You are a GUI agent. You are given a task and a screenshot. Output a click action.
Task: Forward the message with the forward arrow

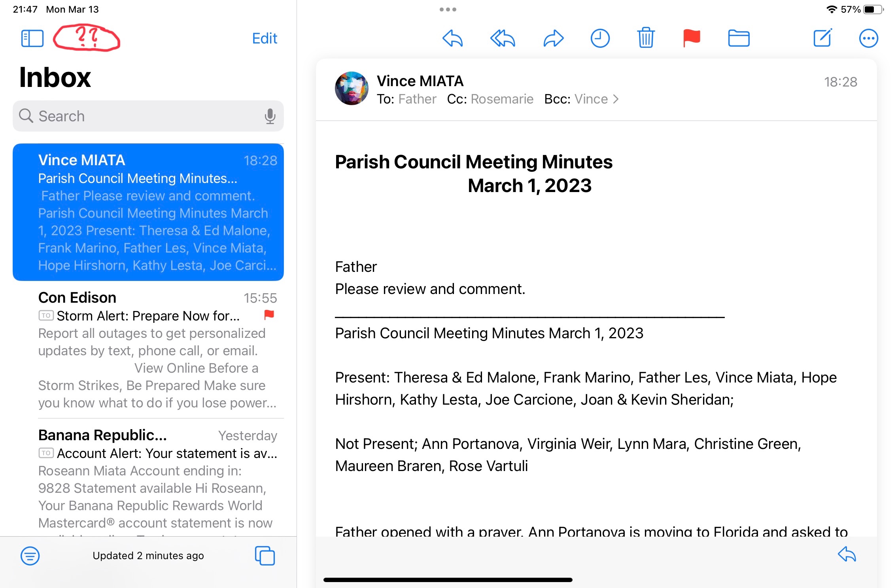pyautogui.click(x=553, y=38)
